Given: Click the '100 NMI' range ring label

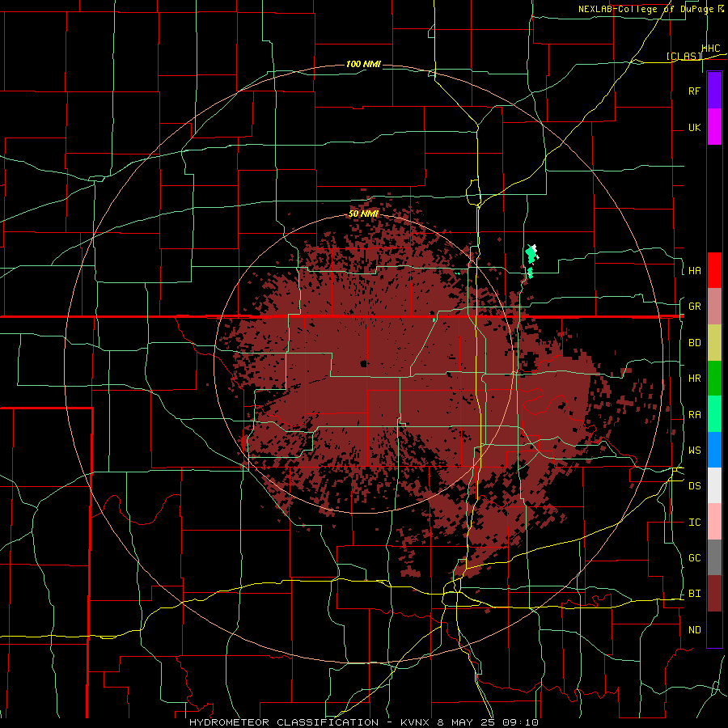Looking at the screenshot, I should click(x=363, y=64).
